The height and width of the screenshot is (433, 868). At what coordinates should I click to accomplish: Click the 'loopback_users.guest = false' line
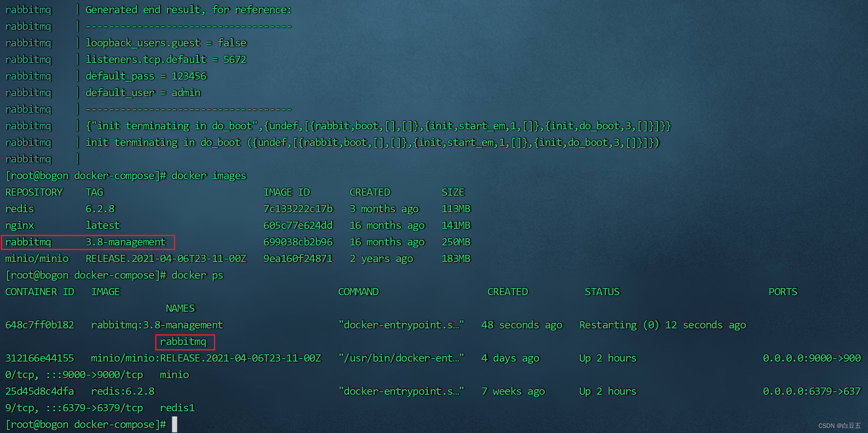[x=166, y=43]
